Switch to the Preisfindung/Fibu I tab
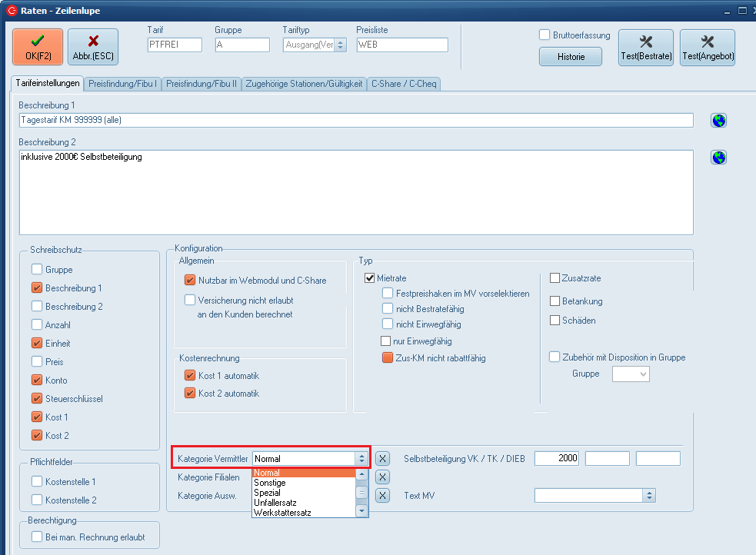Screen dimensions: 756x555 coord(123,83)
